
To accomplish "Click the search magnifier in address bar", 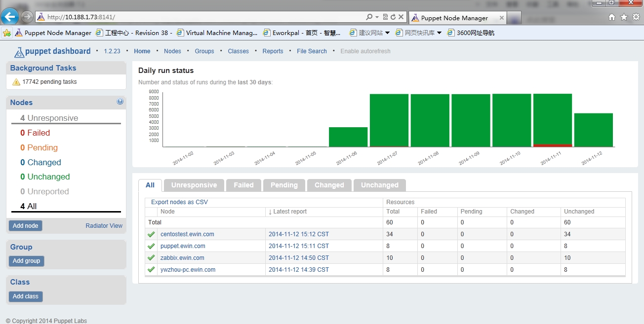I will [369, 17].
